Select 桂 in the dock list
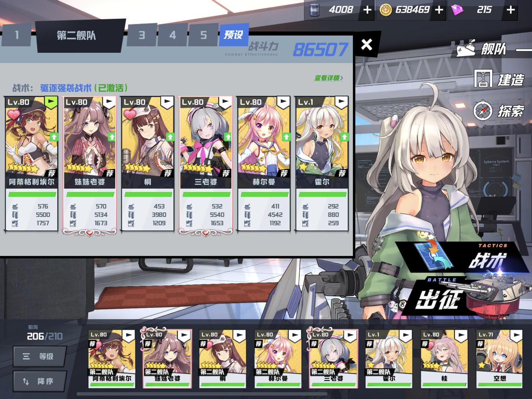The image size is (532, 399). (444, 359)
